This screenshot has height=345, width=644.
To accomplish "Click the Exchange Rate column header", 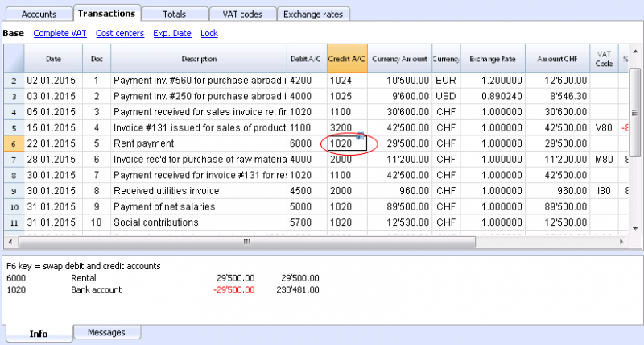I will click(493, 59).
